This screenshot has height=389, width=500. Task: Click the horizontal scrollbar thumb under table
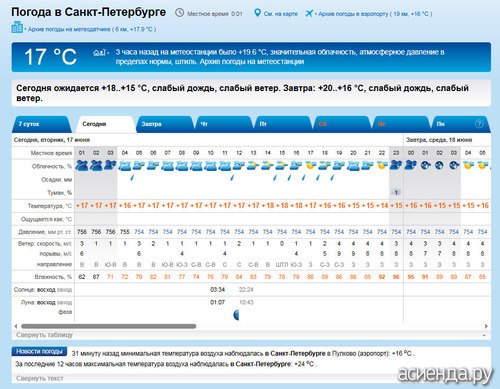coord(109,326)
